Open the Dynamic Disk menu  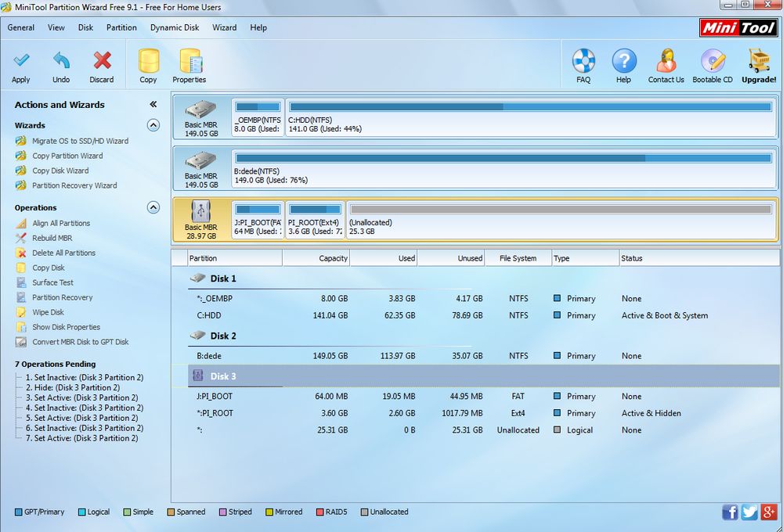pyautogui.click(x=175, y=27)
